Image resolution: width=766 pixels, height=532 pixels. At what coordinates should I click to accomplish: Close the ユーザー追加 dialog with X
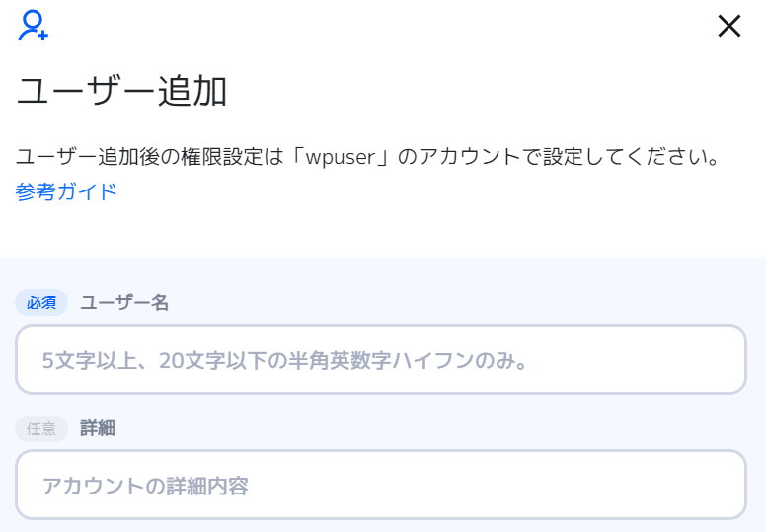tap(729, 26)
